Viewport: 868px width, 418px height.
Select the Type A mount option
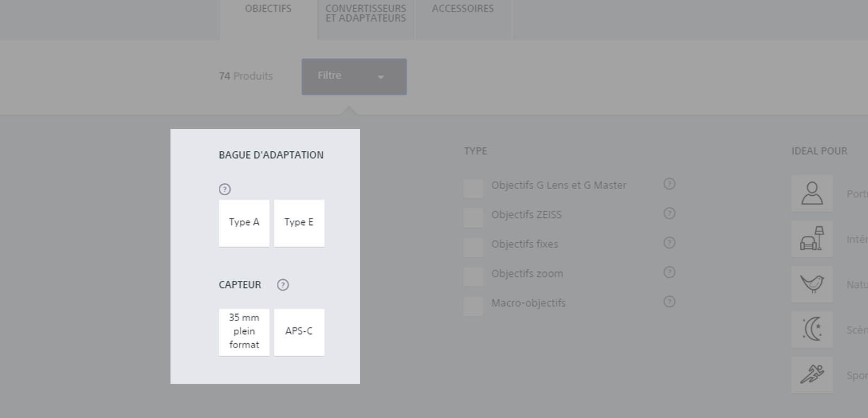coord(244,223)
